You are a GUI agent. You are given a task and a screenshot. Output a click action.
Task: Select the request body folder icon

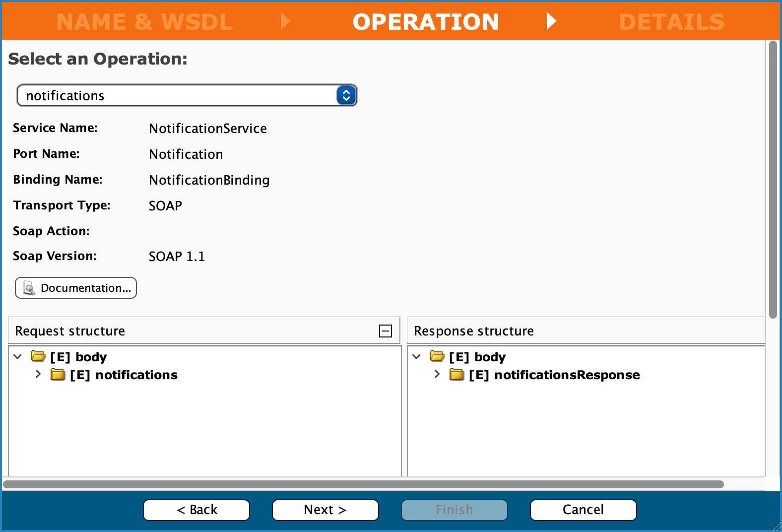point(38,356)
